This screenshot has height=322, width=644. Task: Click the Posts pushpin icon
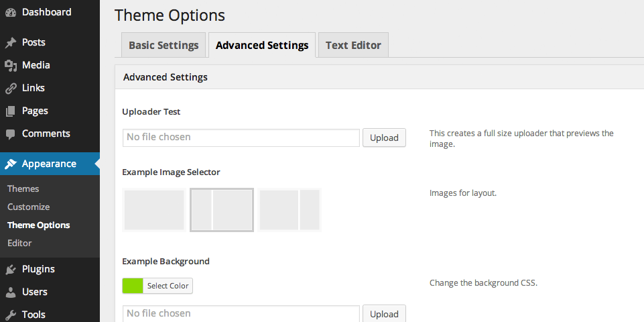pos(11,43)
